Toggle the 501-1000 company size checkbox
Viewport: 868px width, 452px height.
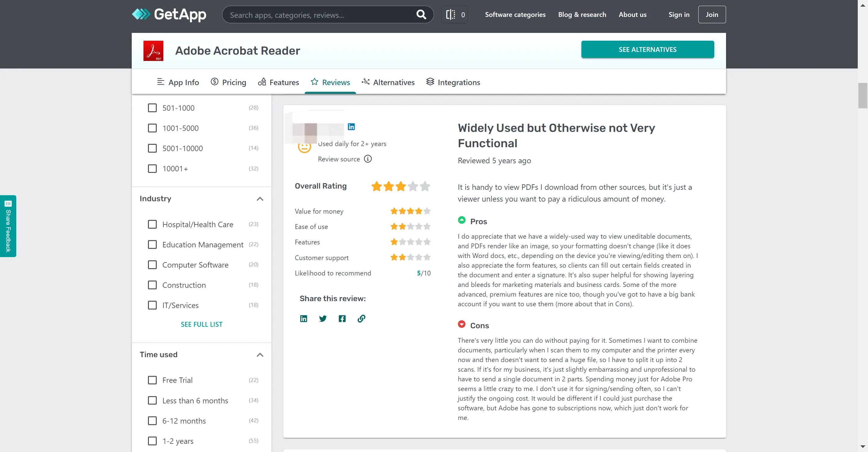point(152,107)
